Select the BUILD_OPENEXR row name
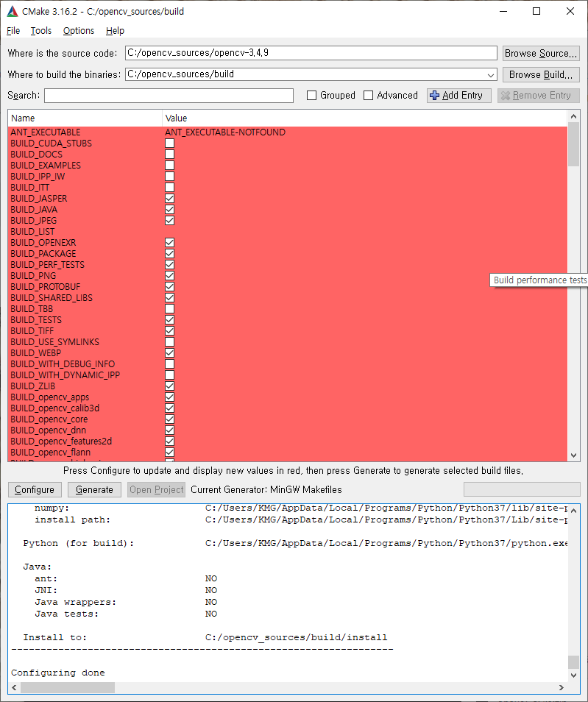Image resolution: width=588 pixels, height=702 pixels. (43, 243)
